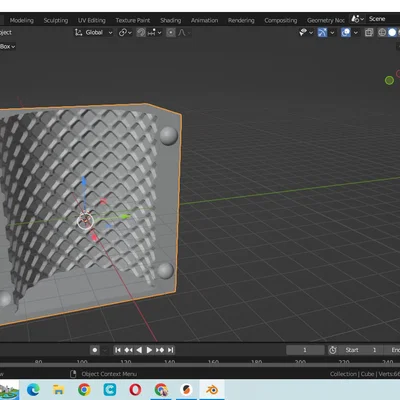
Task: Expand the gizmo options arrow
Action: (332, 32)
